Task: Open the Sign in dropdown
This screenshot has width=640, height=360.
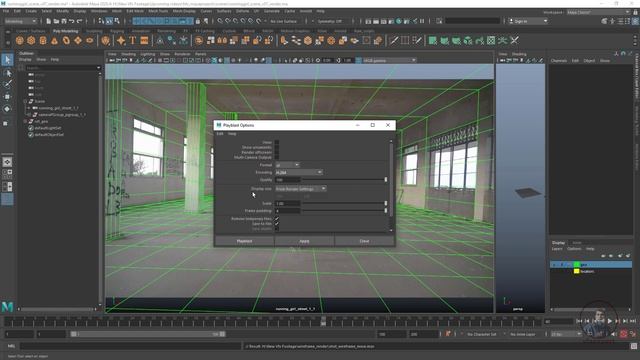Action: click(x=528, y=21)
